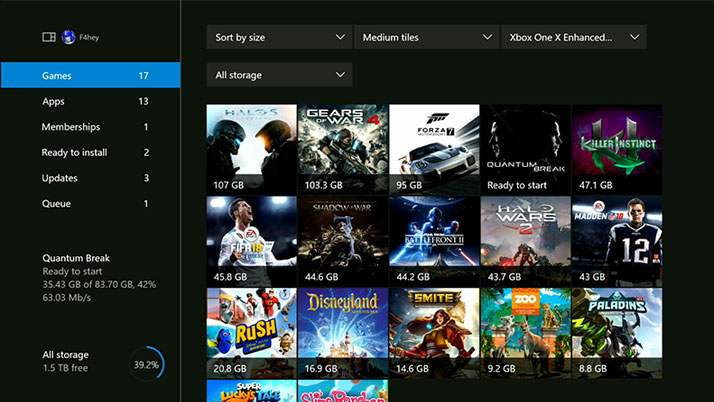Select the Halo 5 game tile
714x402 pixels.
click(251, 148)
